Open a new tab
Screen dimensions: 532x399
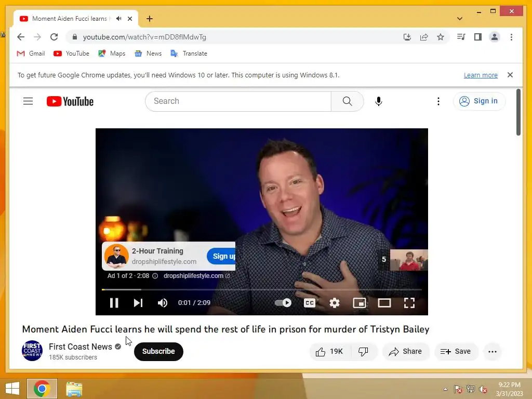150,19
